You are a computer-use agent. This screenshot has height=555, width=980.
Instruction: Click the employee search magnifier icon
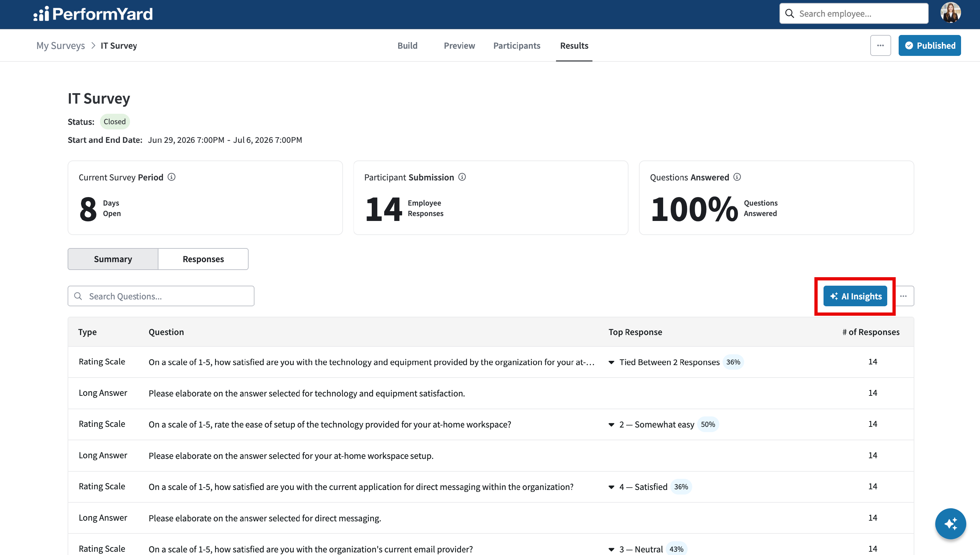click(790, 14)
